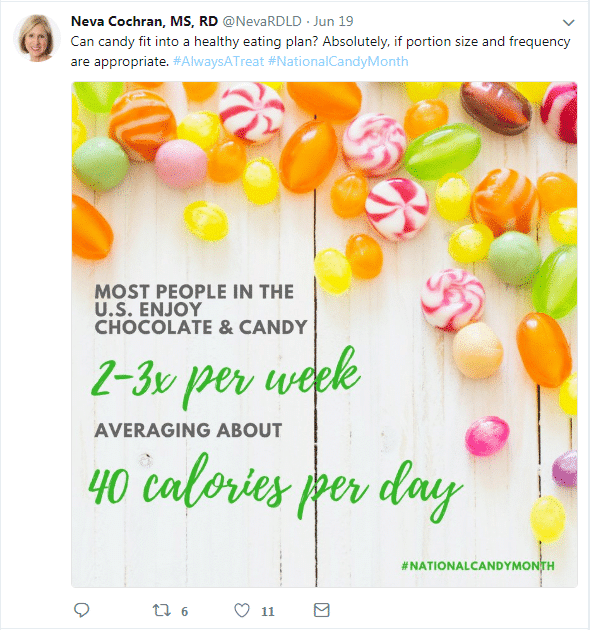Click the 'AVERAGING ABOUT' text in image
590x630 pixels.
[x=188, y=430]
